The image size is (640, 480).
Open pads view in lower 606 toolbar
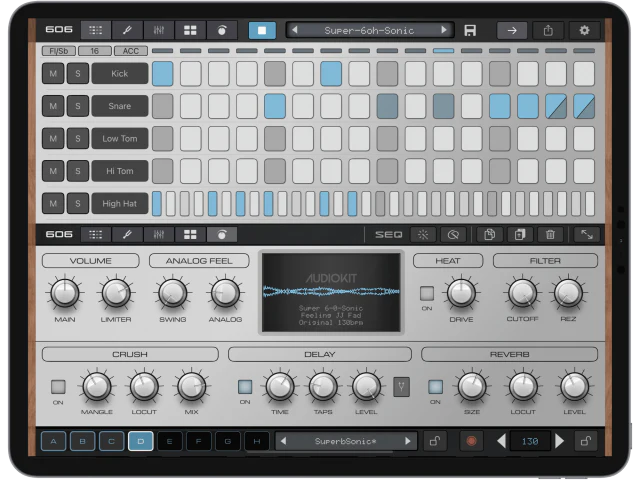pyautogui.click(x=190, y=234)
